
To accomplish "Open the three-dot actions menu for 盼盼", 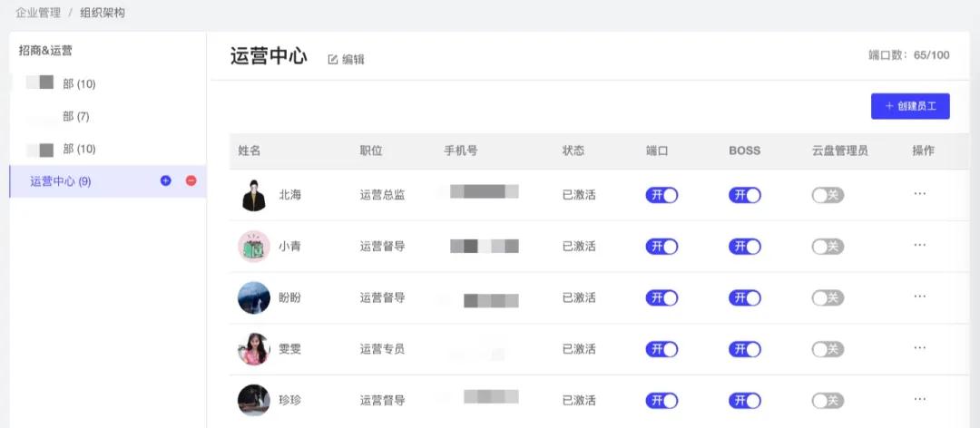I will point(919,297).
